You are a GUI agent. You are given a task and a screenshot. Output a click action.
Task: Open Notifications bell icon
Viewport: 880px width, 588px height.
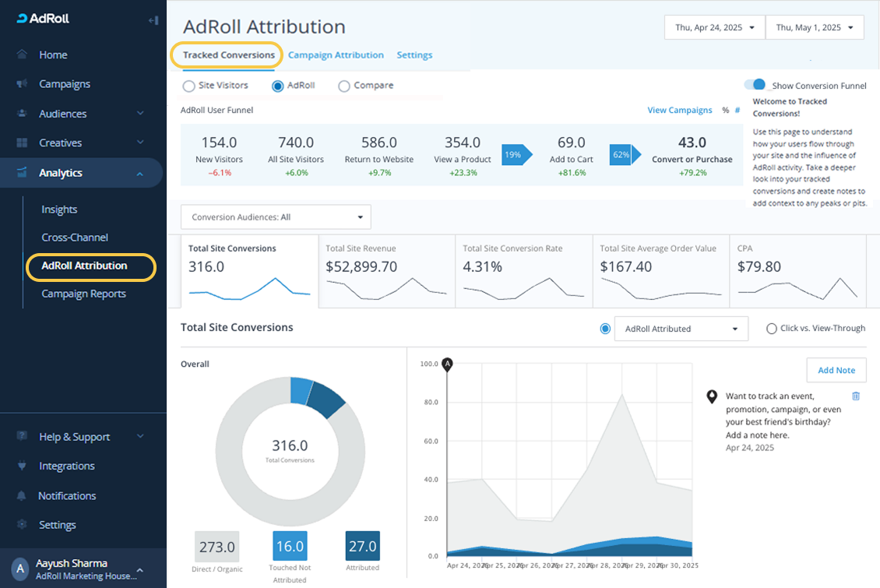(22, 495)
